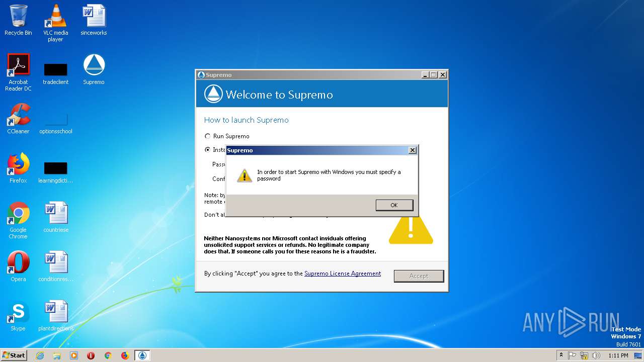Select the optionsschool desktop item

[55, 123]
